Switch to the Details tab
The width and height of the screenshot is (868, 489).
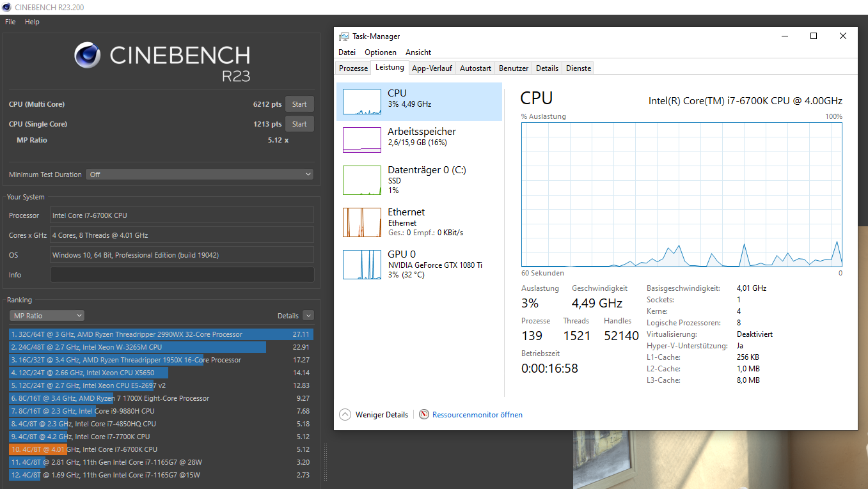coord(547,68)
